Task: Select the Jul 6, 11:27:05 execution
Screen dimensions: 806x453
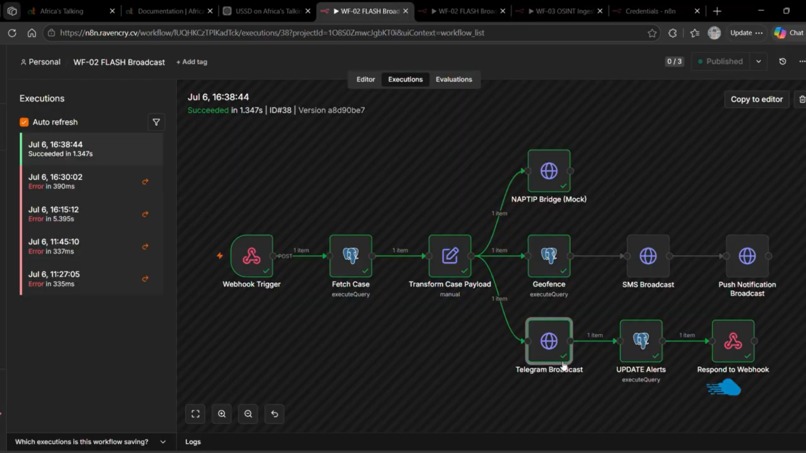Action: click(x=91, y=279)
